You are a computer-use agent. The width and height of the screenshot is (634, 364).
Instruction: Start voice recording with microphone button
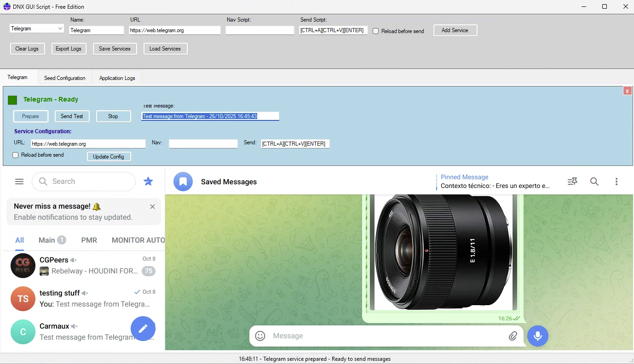[x=537, y=336]
